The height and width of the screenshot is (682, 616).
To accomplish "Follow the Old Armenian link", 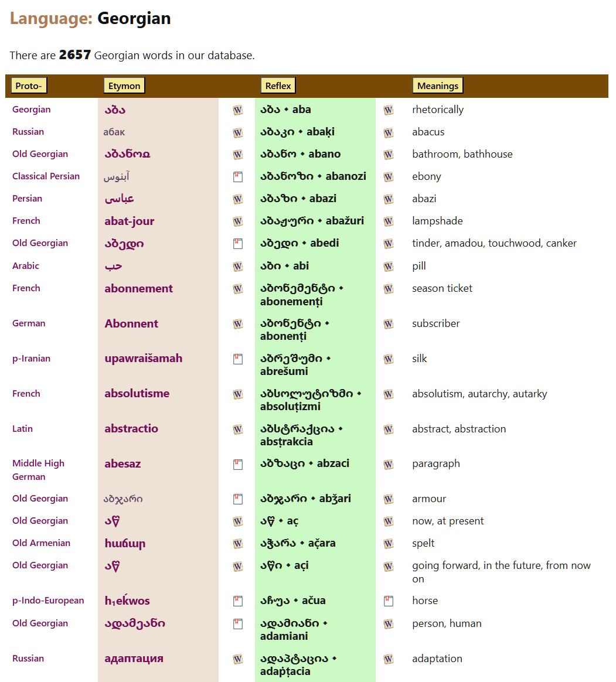I will pyautogui.click(x=42, y=543).
